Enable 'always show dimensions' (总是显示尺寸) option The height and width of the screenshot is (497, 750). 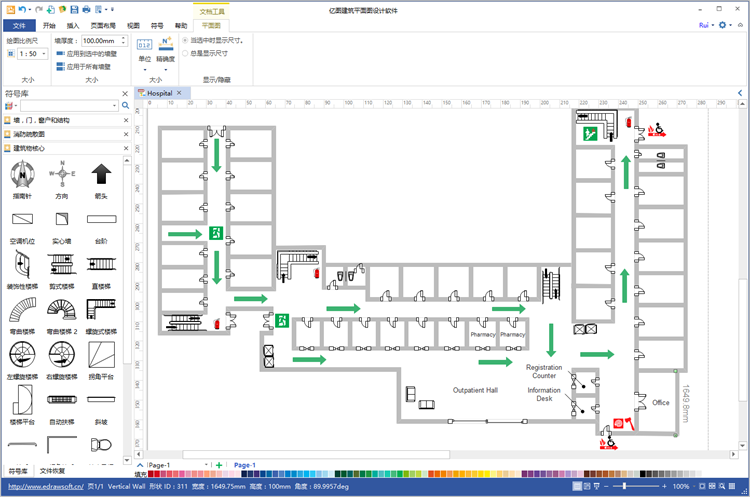[x=184, y=54]
